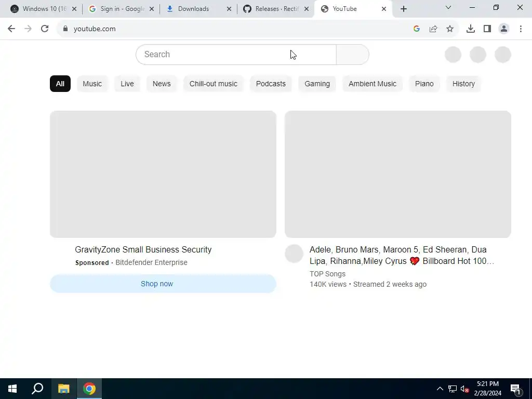Open the taskbar clock showing 5:21 PM

(x=487, y=389)
